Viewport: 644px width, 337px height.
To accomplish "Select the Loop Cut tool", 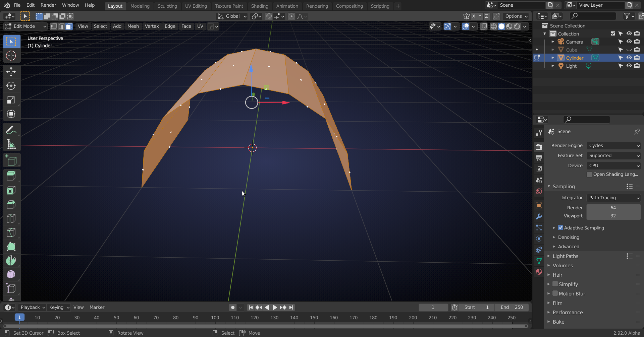I will point(11,218).
